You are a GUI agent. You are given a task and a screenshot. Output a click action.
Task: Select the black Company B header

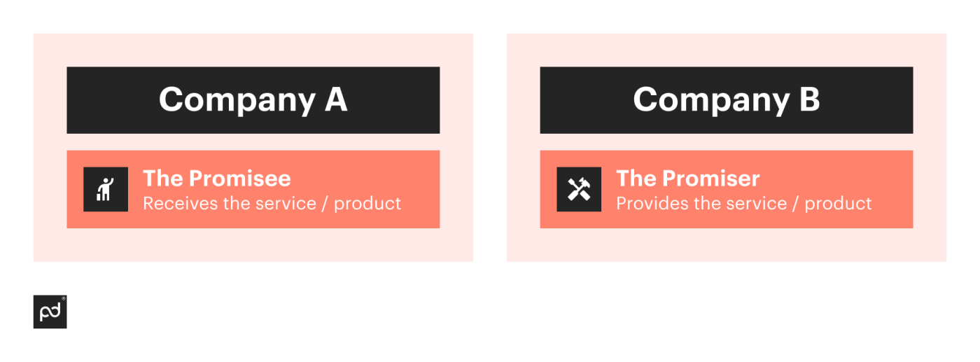point(726,99)
